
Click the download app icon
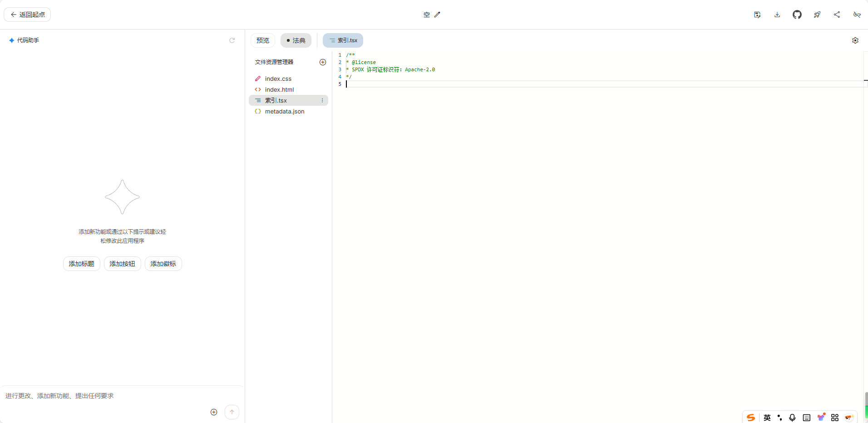[x=777, y=15]
